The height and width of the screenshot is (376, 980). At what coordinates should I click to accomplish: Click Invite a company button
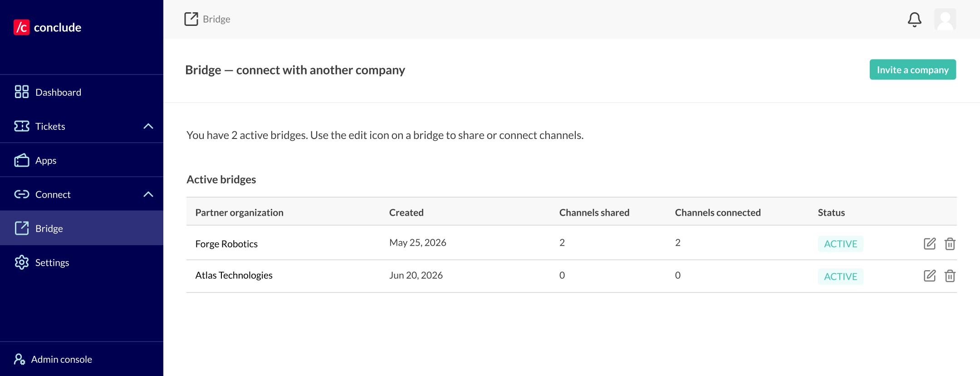912,69
